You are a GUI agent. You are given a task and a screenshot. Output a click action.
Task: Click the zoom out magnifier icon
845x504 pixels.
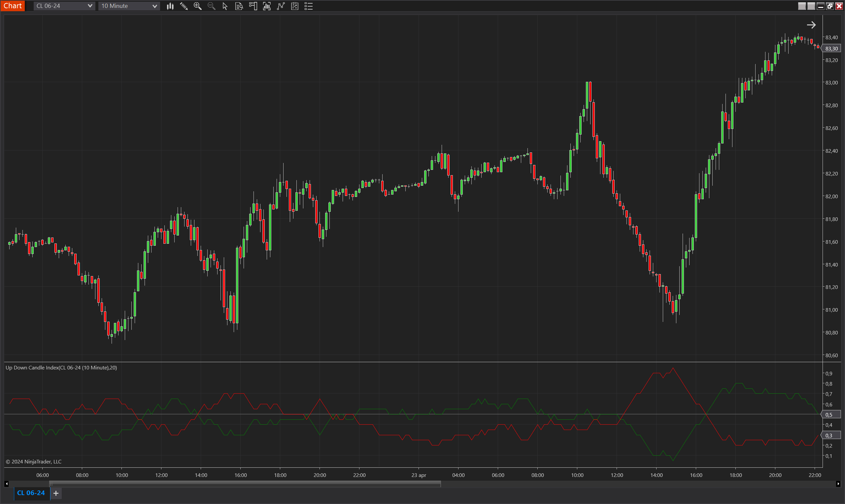(x=211, y=6)
